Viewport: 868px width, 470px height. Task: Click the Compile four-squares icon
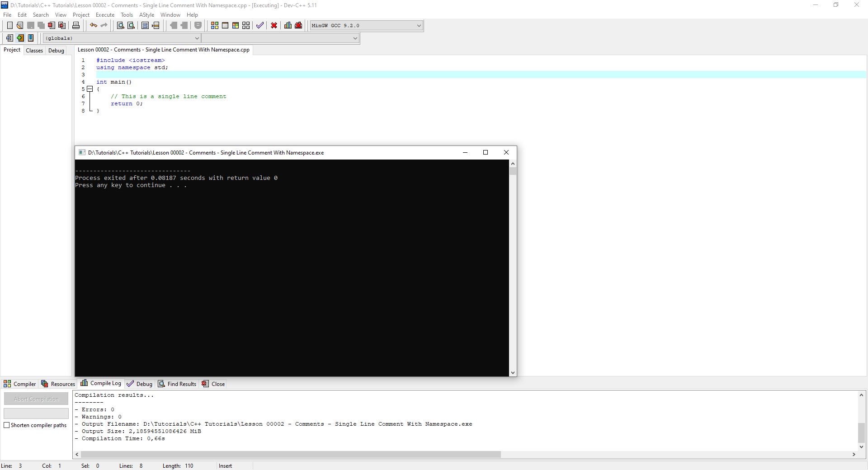click(x=215, y=26)
